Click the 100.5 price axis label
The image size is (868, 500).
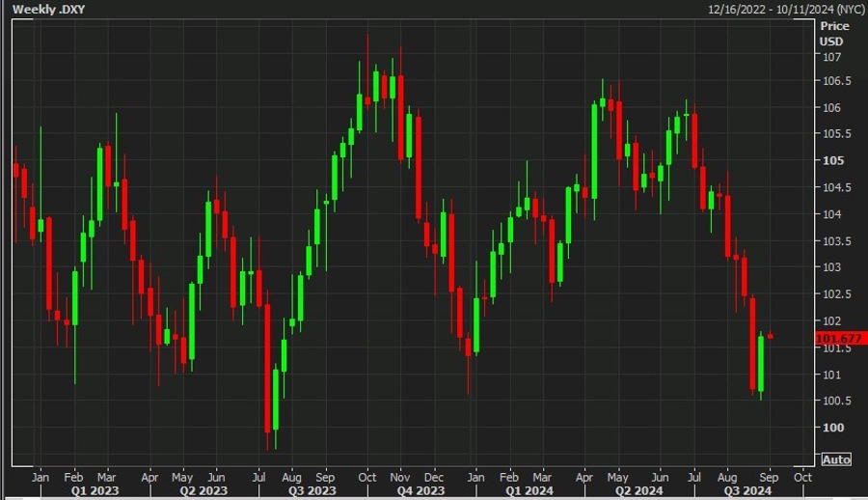[836, 401]
